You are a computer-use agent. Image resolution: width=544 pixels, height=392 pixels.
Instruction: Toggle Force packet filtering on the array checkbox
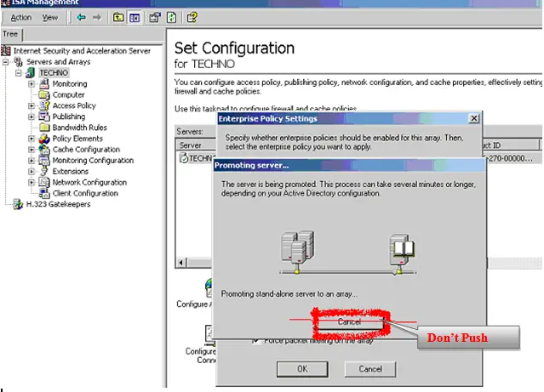click(x=255, y=341)
